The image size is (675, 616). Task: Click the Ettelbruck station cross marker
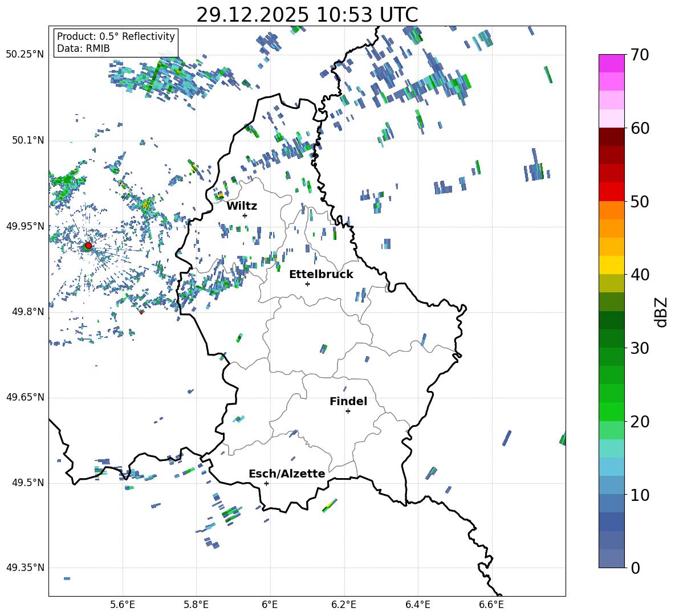[x=307, y=284]
